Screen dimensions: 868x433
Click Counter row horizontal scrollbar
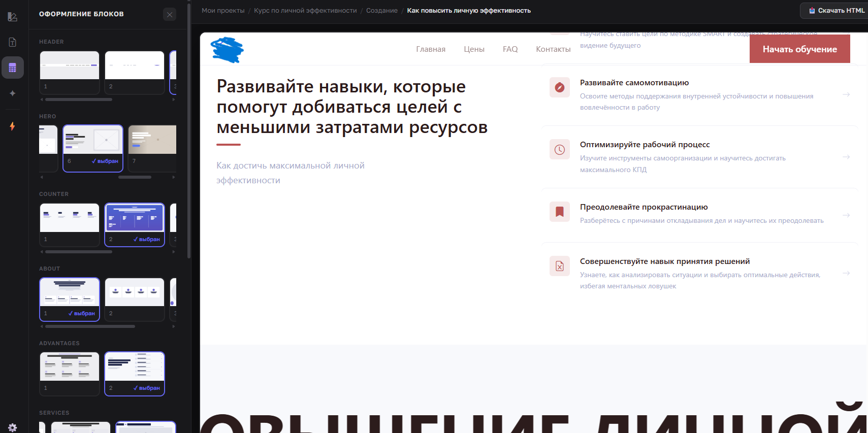click(79, 252)
